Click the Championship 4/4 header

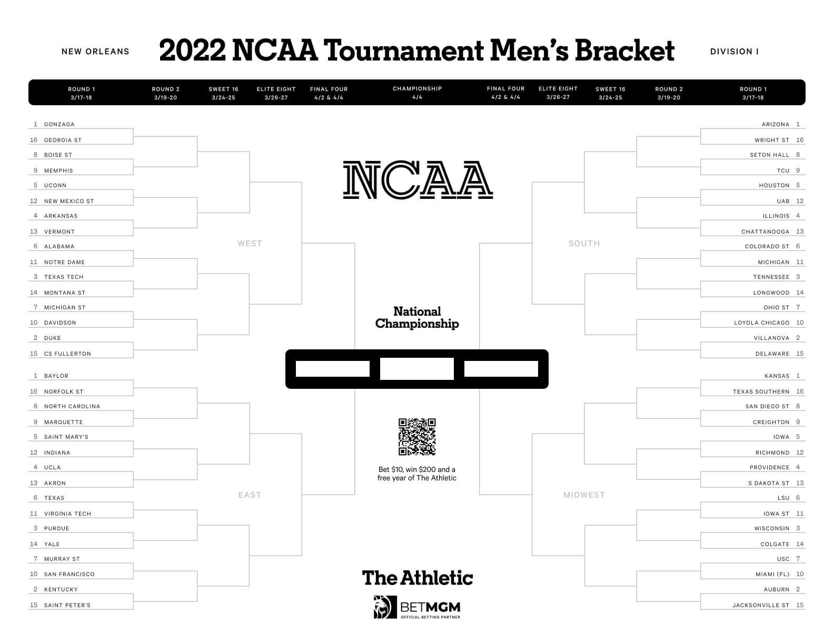coord(417,93)
